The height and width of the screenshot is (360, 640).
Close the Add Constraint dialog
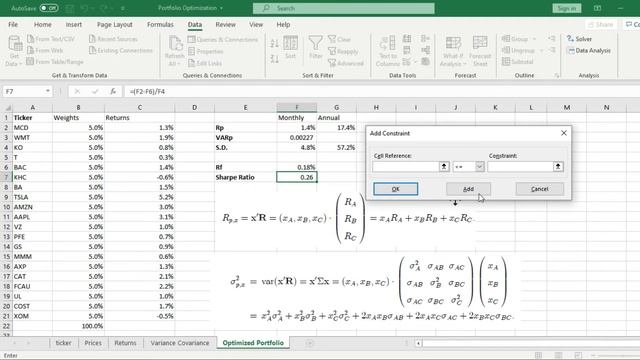click(564, 133)
